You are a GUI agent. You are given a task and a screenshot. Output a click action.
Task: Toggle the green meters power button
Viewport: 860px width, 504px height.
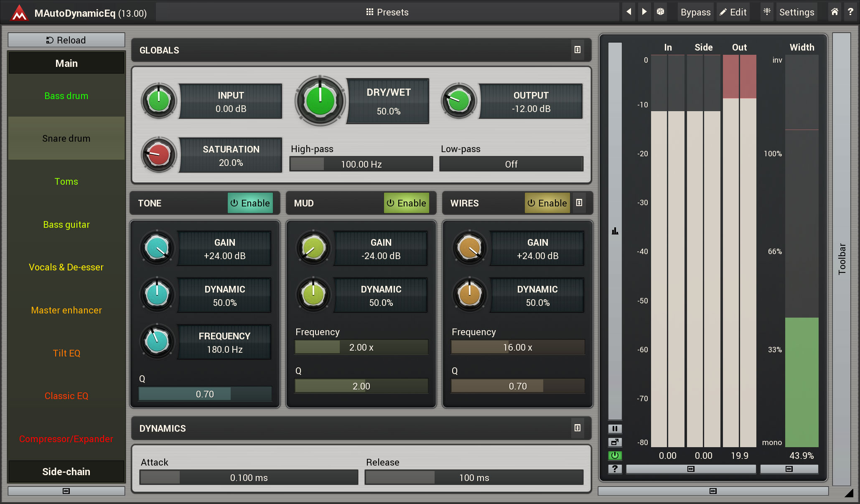tap(615, 456)
